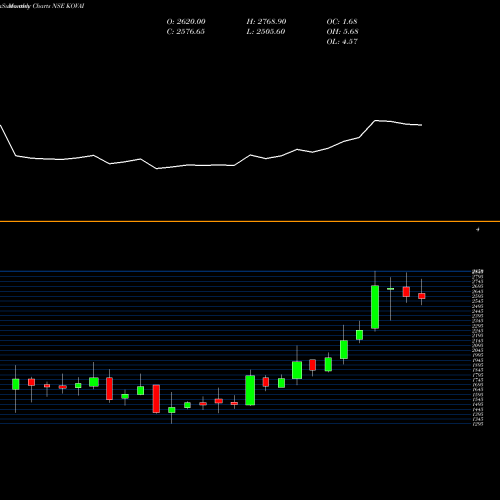Click the close price value C: 2576.65
This screenshot has height=500, width=500.
tap(186, 32)
